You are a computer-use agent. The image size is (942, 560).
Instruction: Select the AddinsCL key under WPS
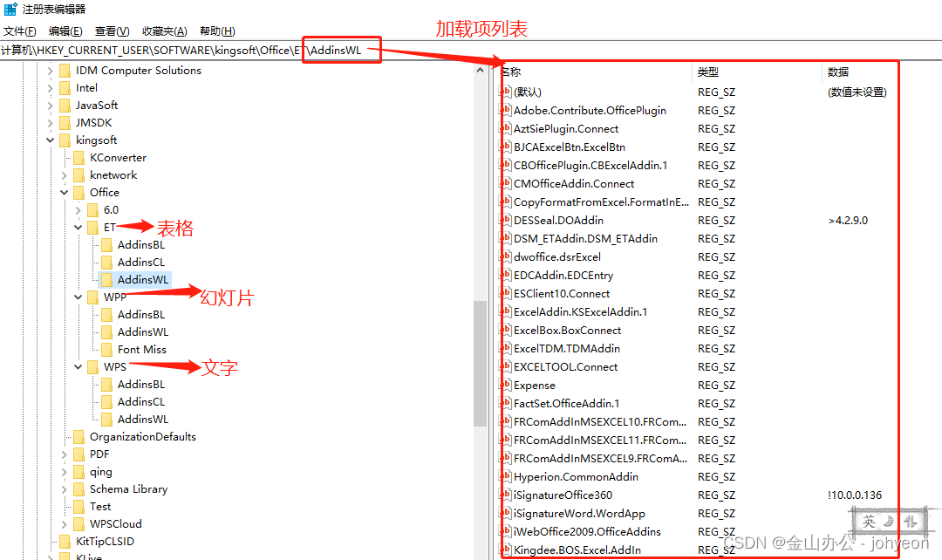tap(141, 402)
